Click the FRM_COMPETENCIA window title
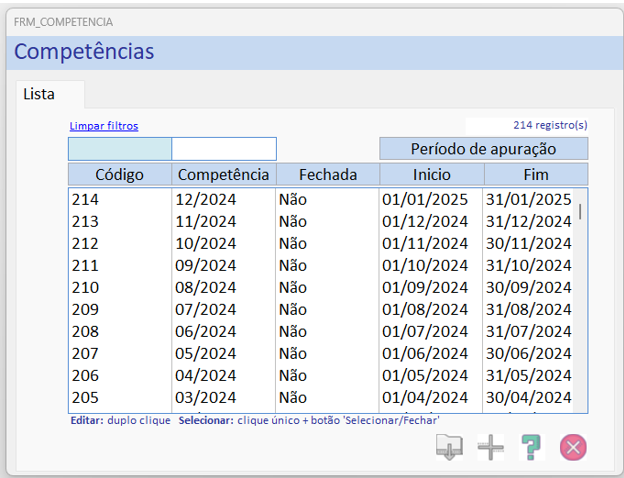 coord(63,22)
